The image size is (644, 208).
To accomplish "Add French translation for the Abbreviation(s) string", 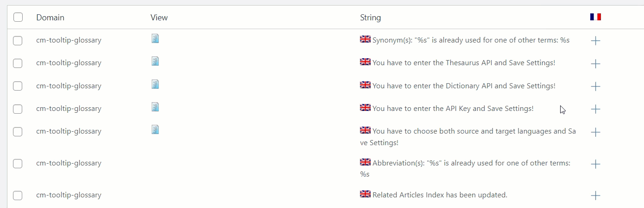I will (x=596, y=164).
